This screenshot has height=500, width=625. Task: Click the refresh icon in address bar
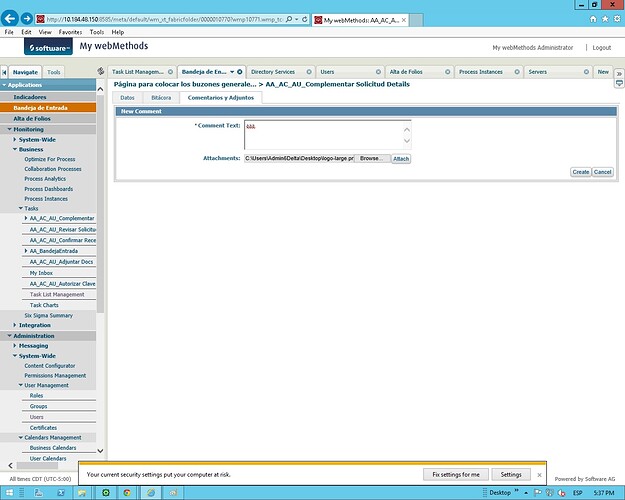coord(305,19)
